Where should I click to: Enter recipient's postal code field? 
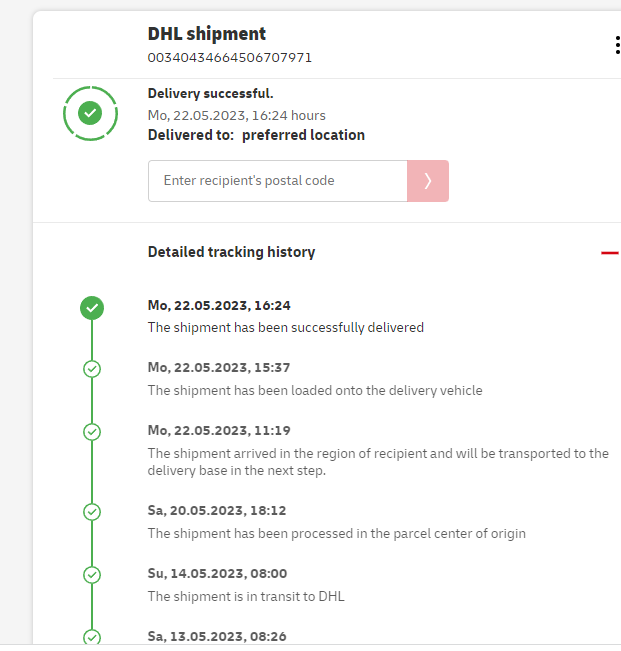[278, 181]
